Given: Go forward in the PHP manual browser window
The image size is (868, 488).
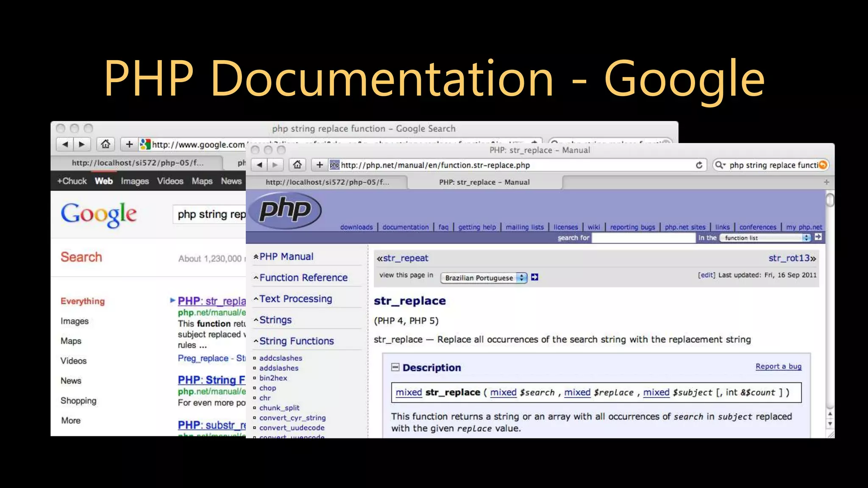Looking at the screenshot, I should [x=275, y=165].
